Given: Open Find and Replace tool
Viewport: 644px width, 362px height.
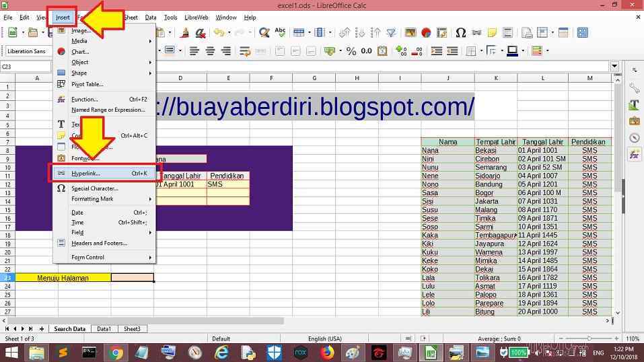Looking at the screenshot, I should [264, 32].
